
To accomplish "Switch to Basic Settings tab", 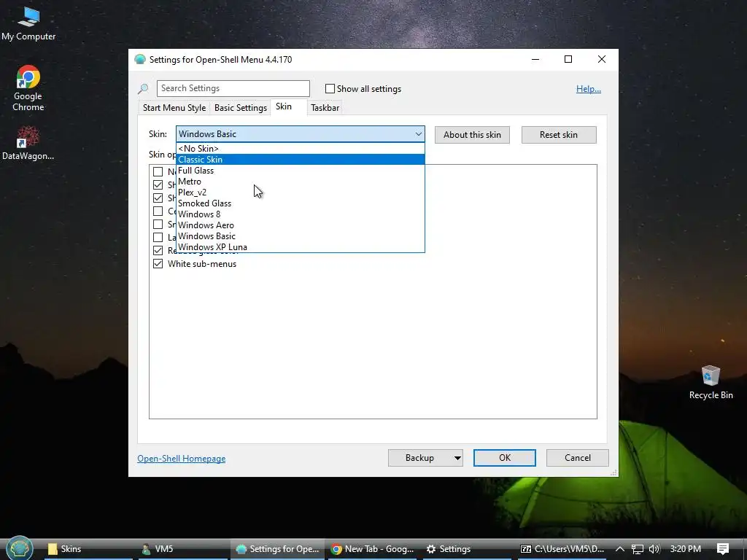I will [x=241, y=108].
